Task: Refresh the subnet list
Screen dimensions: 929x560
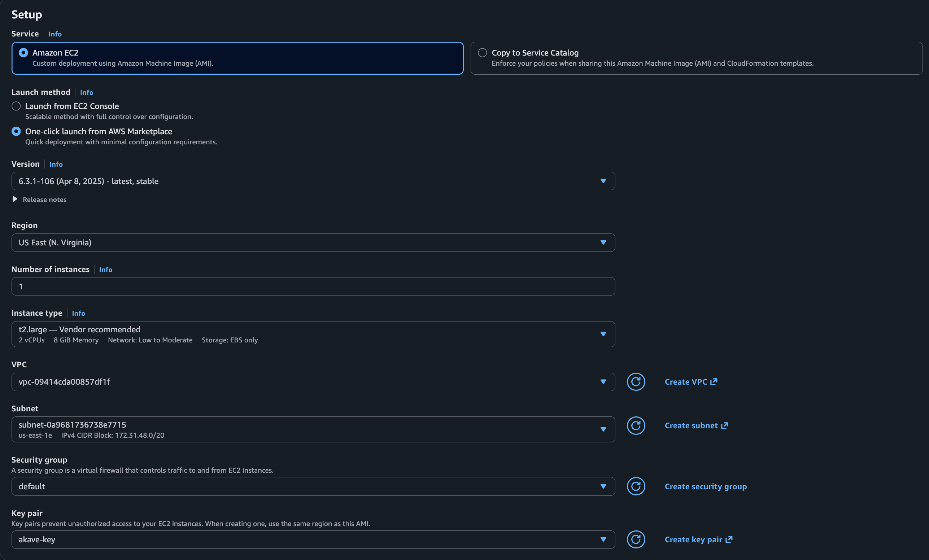Action: pyautogui.click(x=636, y=425)
